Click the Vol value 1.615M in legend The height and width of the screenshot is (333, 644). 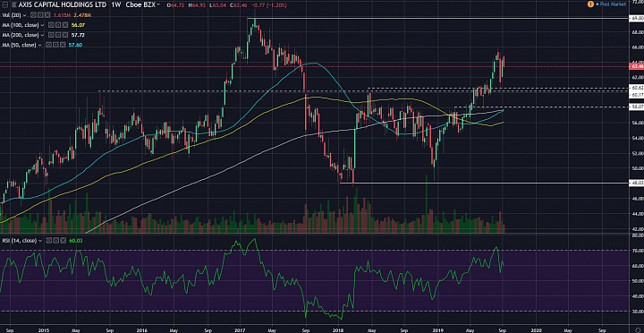click(x=62, y=15)
